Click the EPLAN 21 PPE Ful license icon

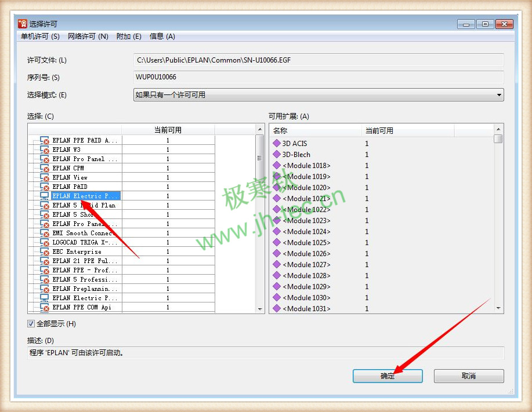click(45, 261)
